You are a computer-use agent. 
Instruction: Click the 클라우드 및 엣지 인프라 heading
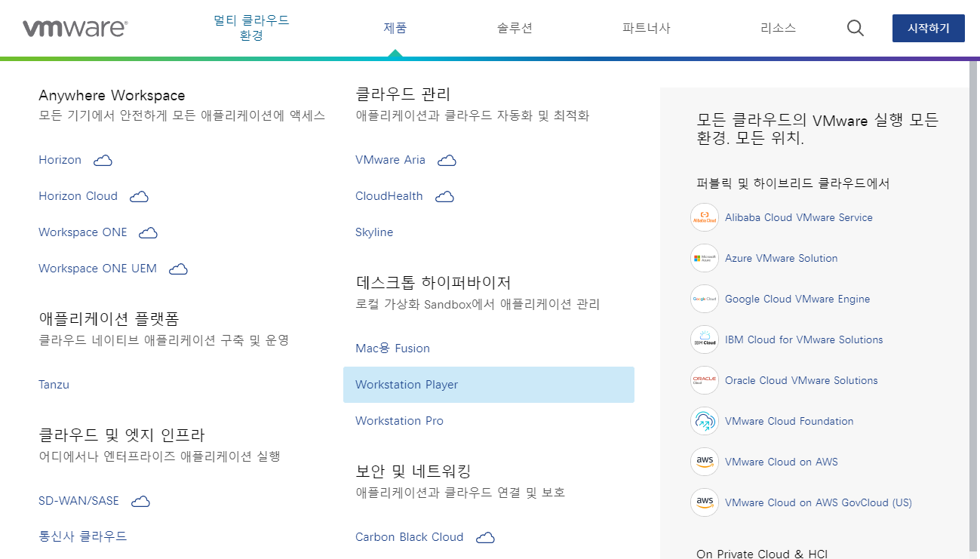click(x=121, y=435)
